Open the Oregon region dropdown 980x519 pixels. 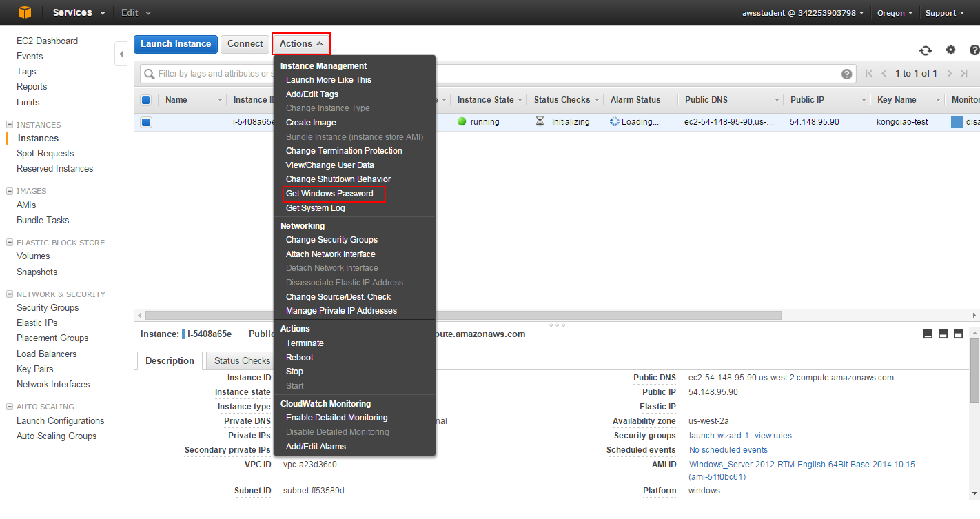click(x=895, y=13)
